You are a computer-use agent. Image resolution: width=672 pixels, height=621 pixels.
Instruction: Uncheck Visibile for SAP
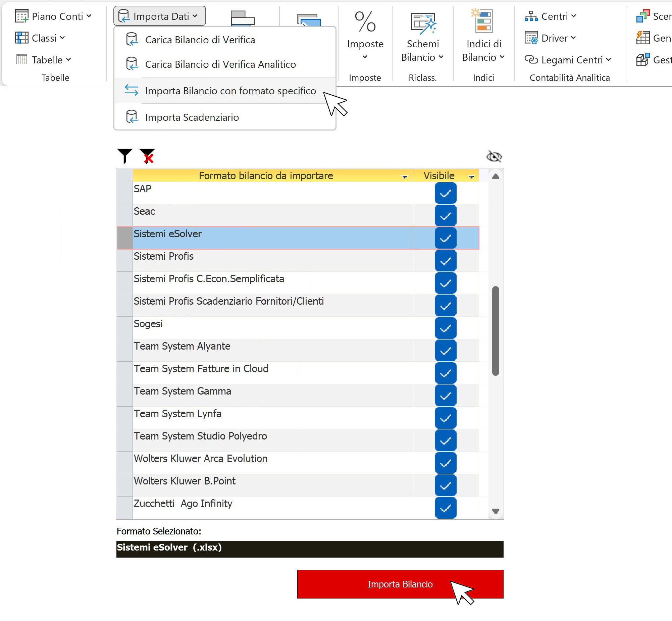[445, 193]
